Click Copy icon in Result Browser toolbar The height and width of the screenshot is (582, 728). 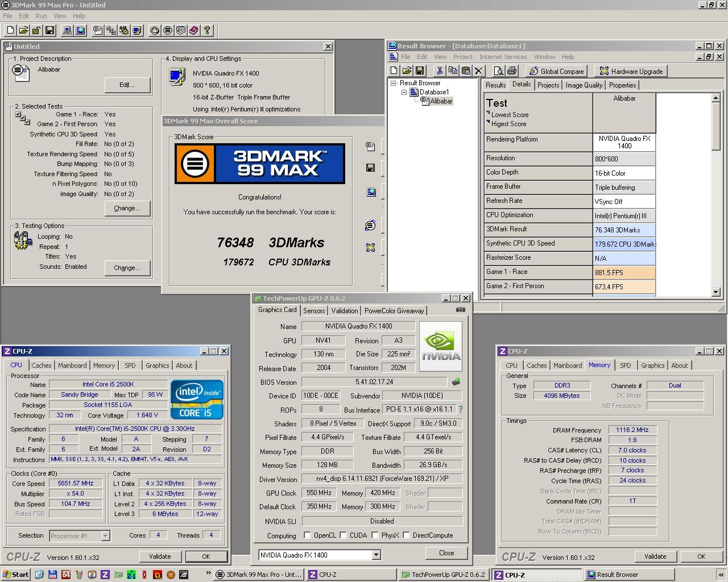453,70
